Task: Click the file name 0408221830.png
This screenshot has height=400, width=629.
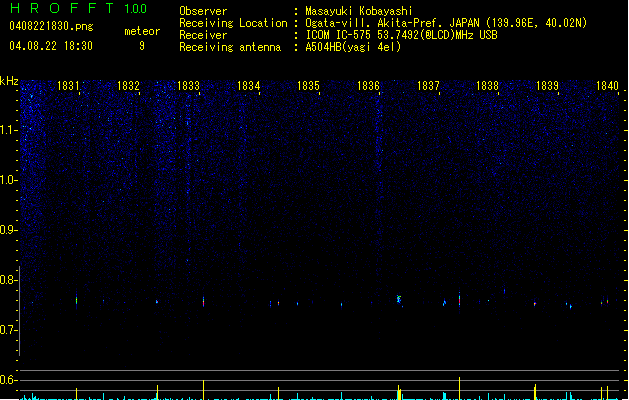Action: (x=51, y=26)
